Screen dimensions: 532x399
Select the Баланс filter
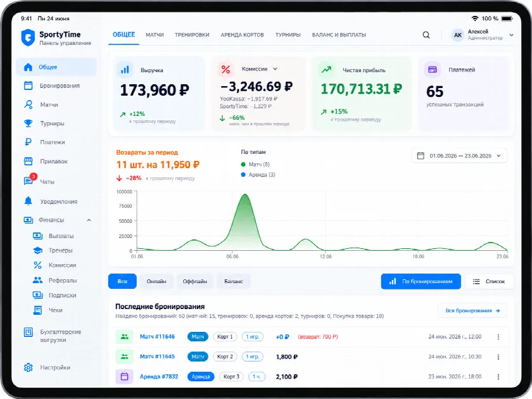234,281
